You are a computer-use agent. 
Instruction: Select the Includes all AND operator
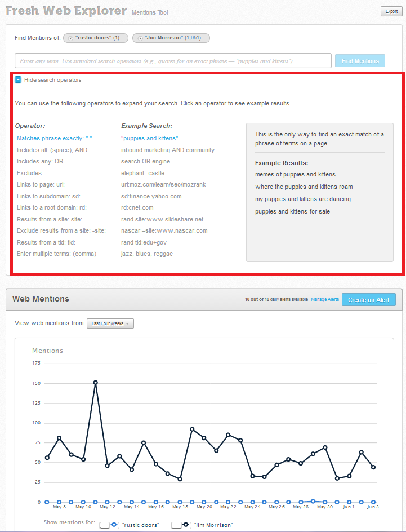coord(52,150)
